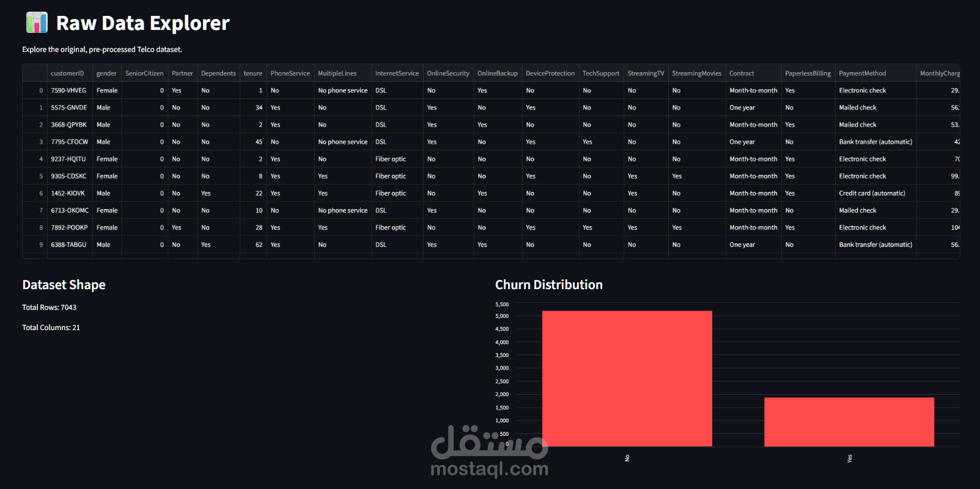Select customer ID cell 7795-CFOCW

[x=70, y=142]
